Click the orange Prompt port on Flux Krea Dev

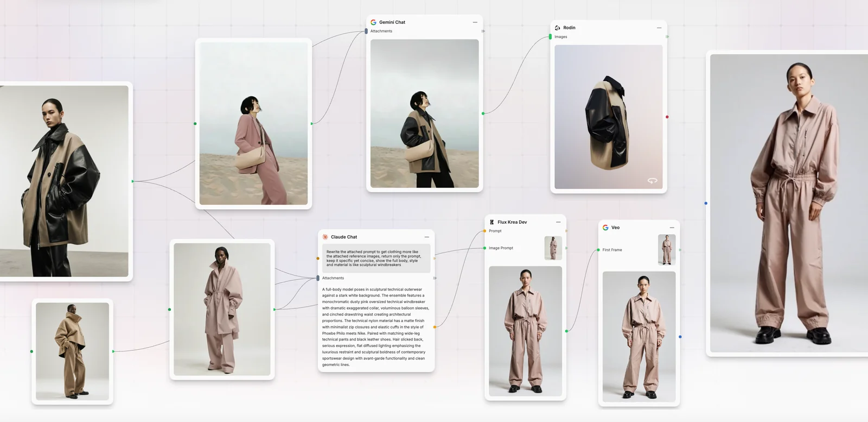click(x=484, y=231)
